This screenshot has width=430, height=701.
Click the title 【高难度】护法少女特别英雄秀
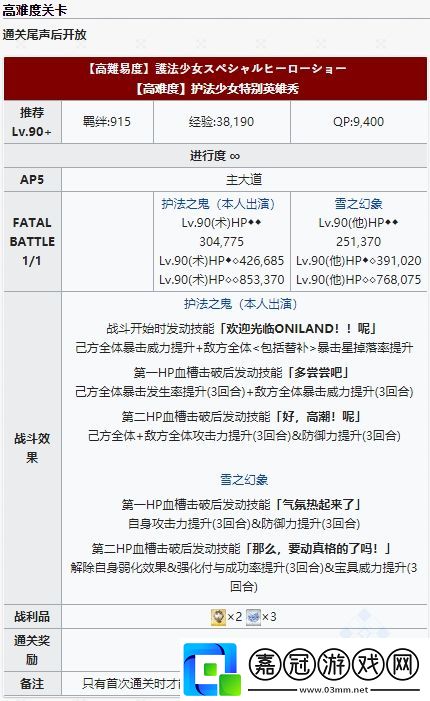[x=215, y=89]
